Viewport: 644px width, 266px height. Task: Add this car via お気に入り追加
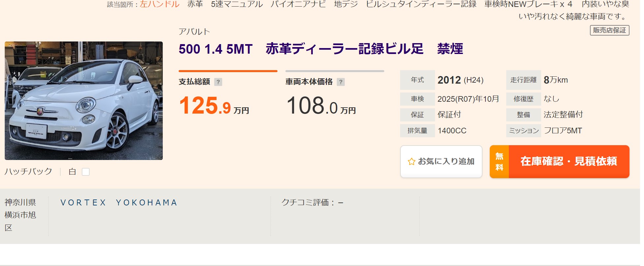pos(441,162)
